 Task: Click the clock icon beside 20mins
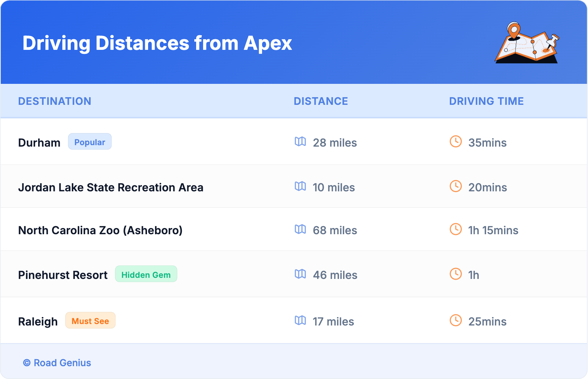[x=456, y=186]
